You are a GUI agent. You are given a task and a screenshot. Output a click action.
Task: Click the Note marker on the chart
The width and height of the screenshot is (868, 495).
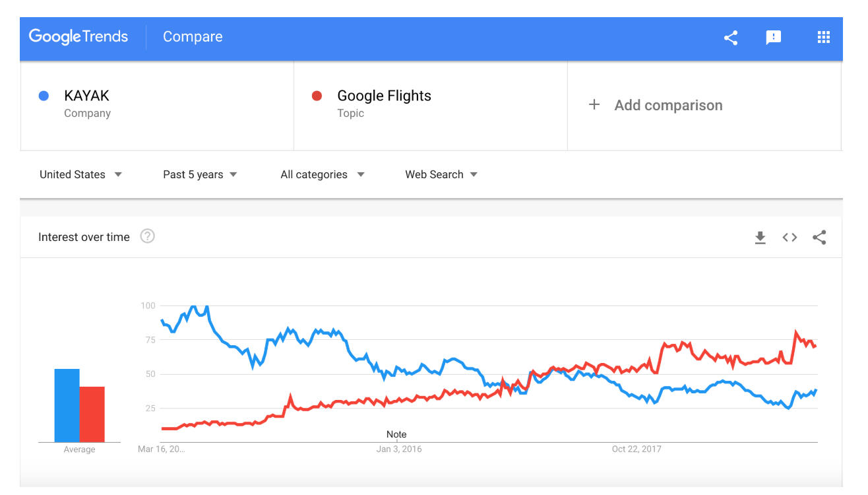[396, 434]
